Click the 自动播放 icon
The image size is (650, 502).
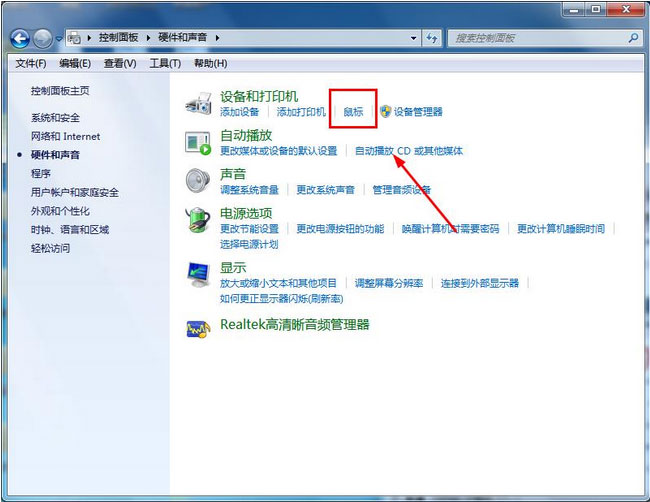[x=198, y=143]
